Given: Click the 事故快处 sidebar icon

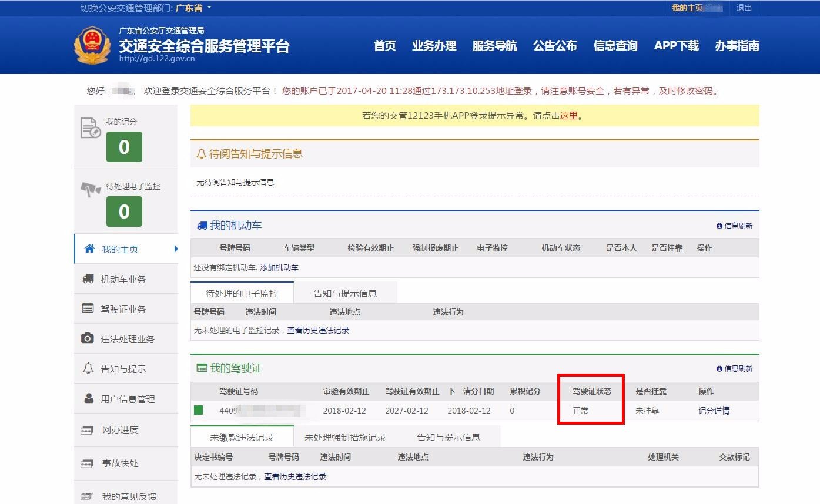Looking at the screenshot, I should tap(88, 463).
